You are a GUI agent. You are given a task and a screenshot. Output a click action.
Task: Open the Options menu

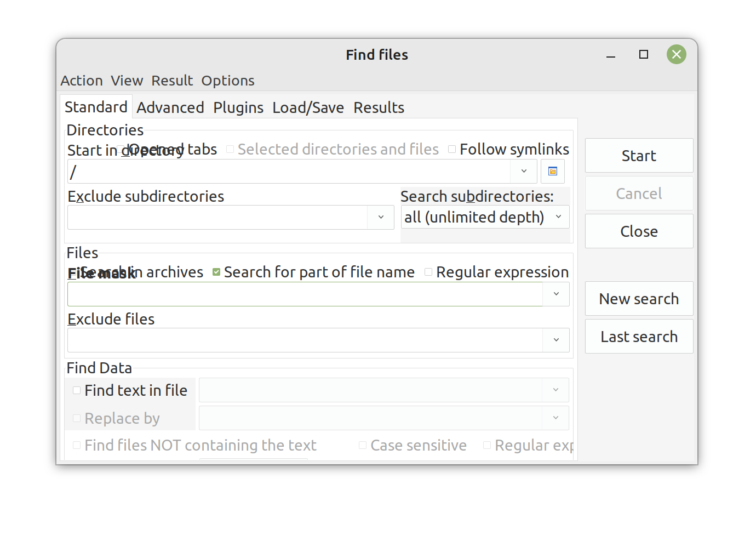[x=228, y=81]
